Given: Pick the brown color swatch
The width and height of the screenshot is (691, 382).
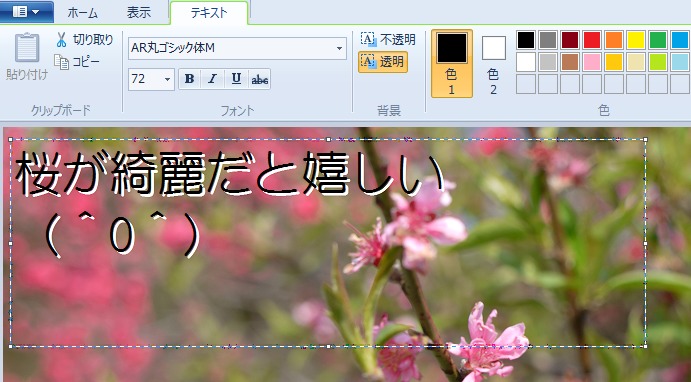Looking at the screenshot, I should pyautogui.click(x=570, y=62).
